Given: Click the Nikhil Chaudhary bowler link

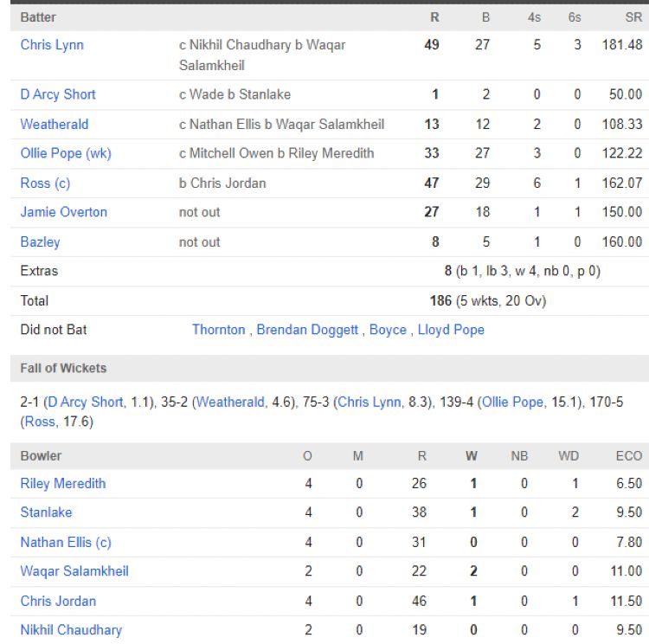Looking at the screenshot, I should coord(71,630).
